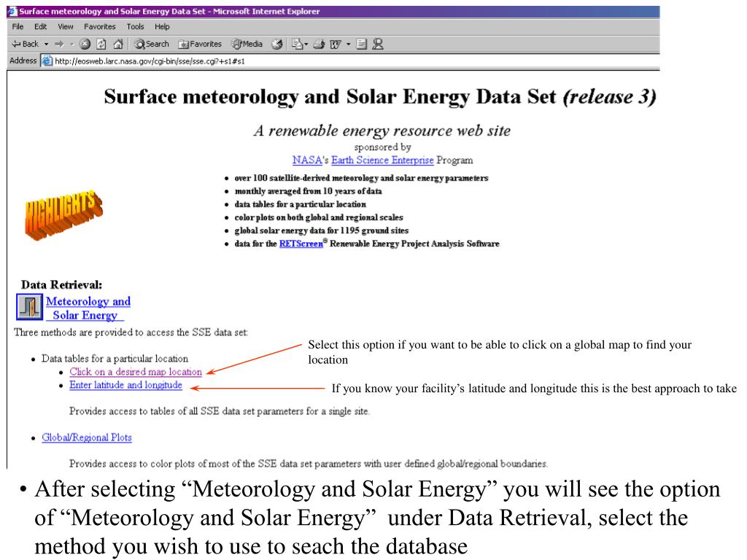
Task: Open the Mail dropdown arrow
Action: coord(306,44)
